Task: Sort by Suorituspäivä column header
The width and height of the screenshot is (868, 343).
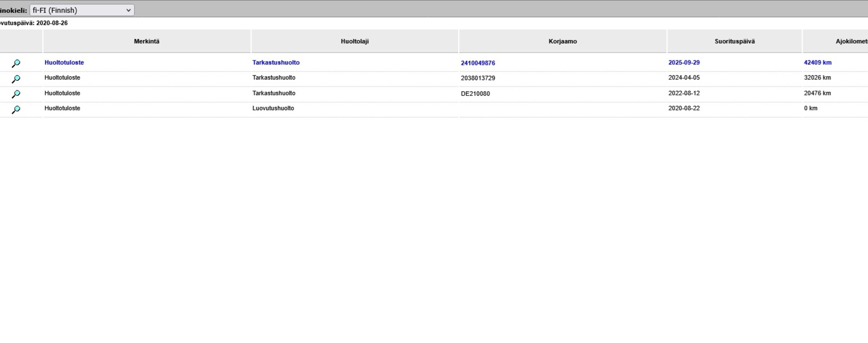Action: coord(734,41)
